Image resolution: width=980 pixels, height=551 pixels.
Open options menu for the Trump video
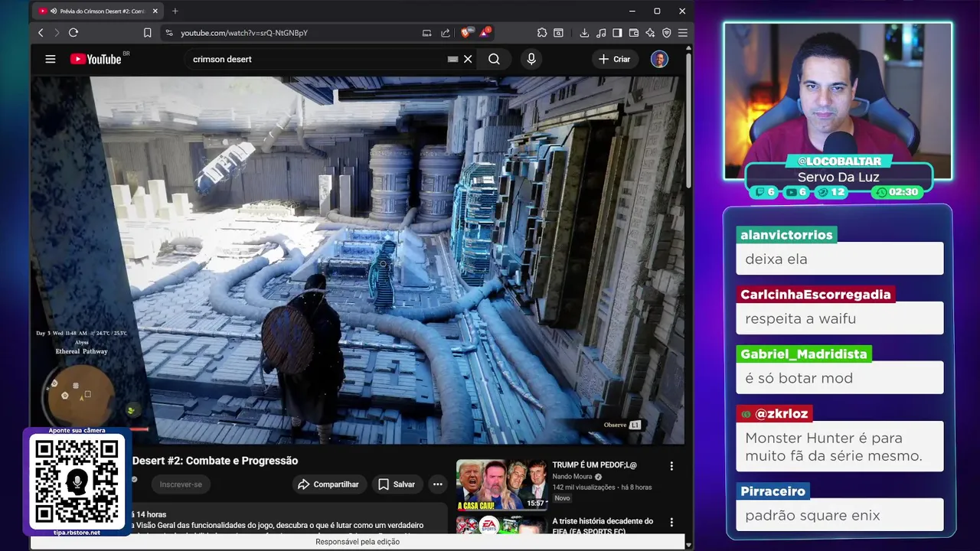(x=671, y=466)
